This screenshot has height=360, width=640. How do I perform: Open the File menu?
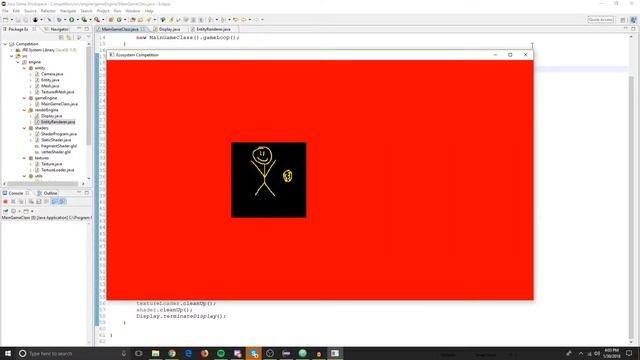pyautogui.click(x=5, y=11)
